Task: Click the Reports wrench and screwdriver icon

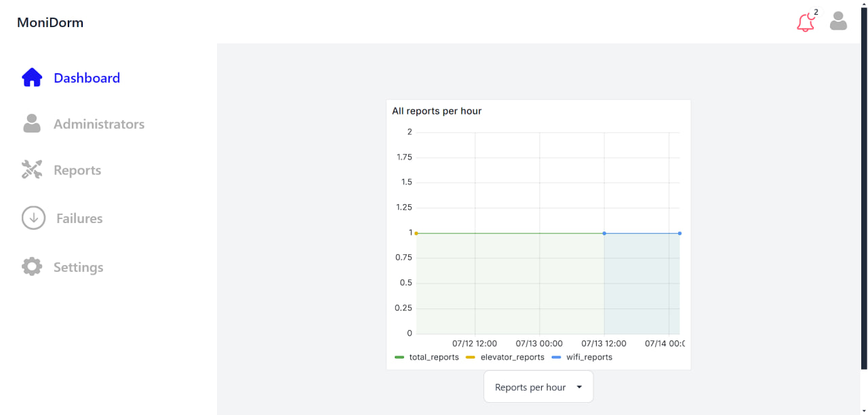Action: pos(32,170)
